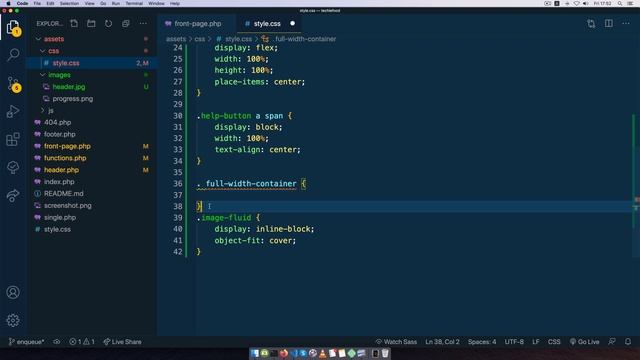Open footer.php file

pyautogui.click(x=60, y=134)
